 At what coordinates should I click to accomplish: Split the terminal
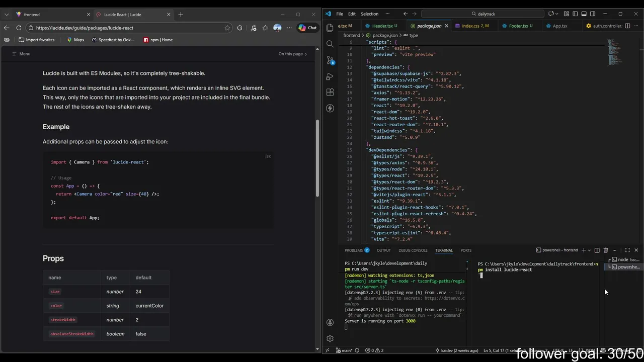point(597,250)
